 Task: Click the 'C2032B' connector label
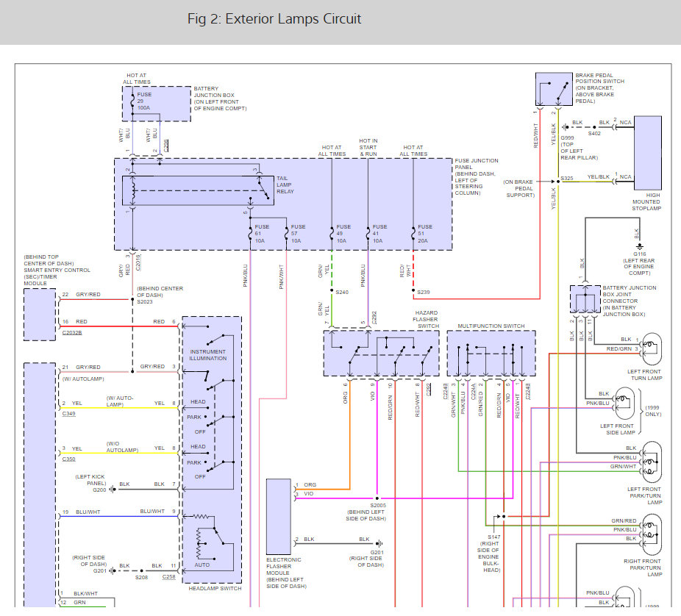pos(72,333)
